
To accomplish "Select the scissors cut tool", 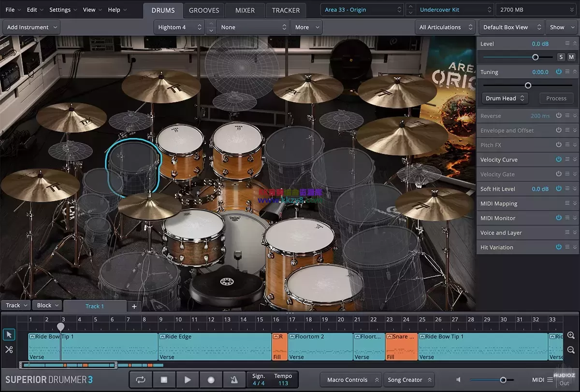I will (x=9, y=350).
